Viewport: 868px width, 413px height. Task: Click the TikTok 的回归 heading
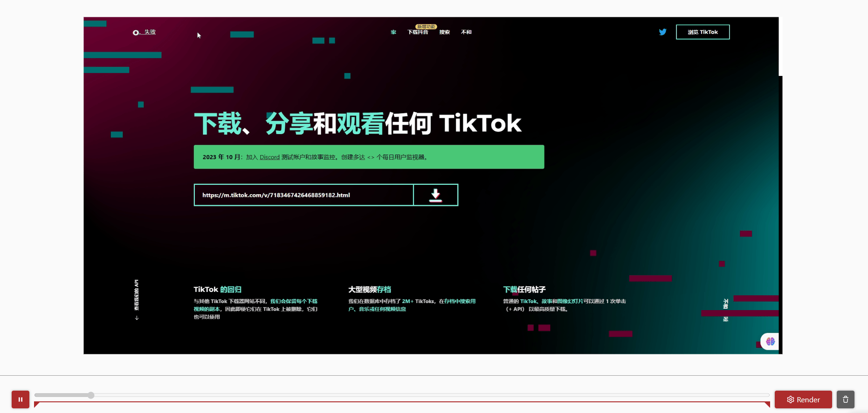pos(218,290)
